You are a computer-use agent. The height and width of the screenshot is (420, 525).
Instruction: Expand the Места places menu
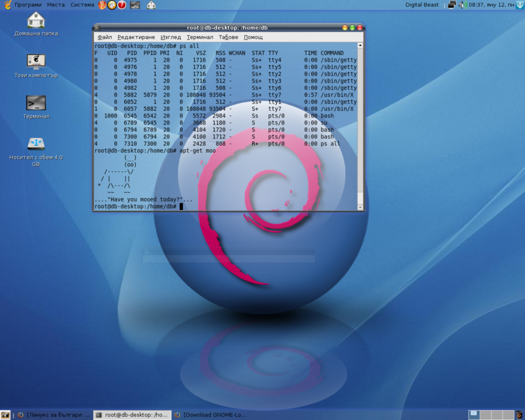[56, 5]
